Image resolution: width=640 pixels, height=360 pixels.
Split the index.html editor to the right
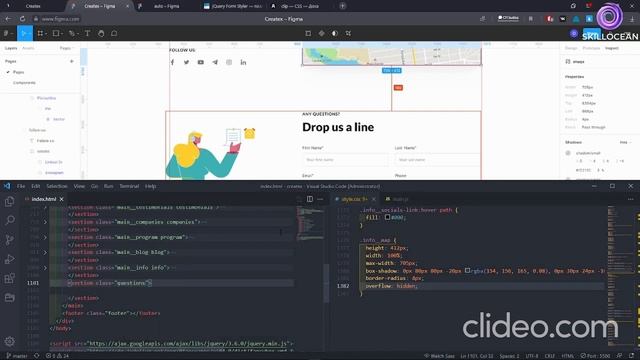click(x=310, y=199)
